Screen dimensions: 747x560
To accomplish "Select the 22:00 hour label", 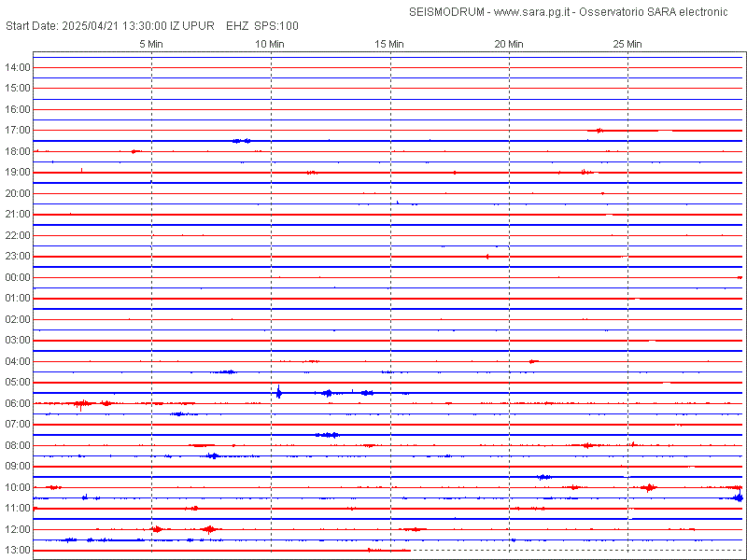I will (18, 236).
